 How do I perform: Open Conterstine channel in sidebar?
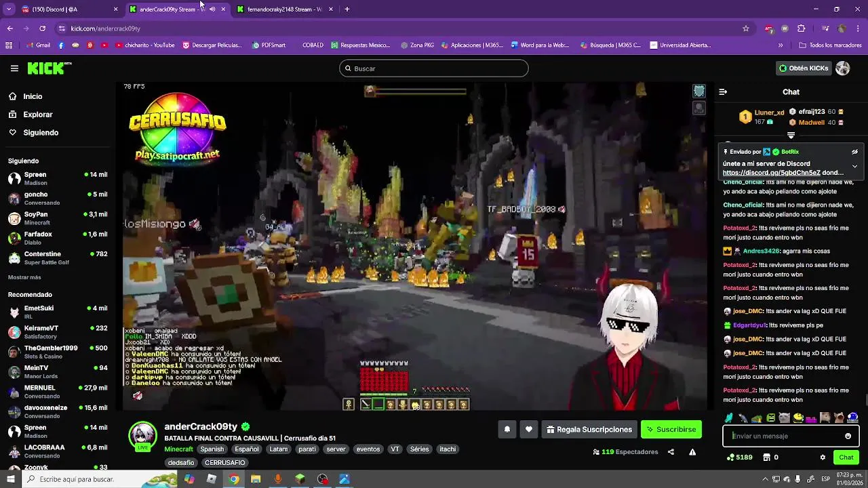[58, 258]
